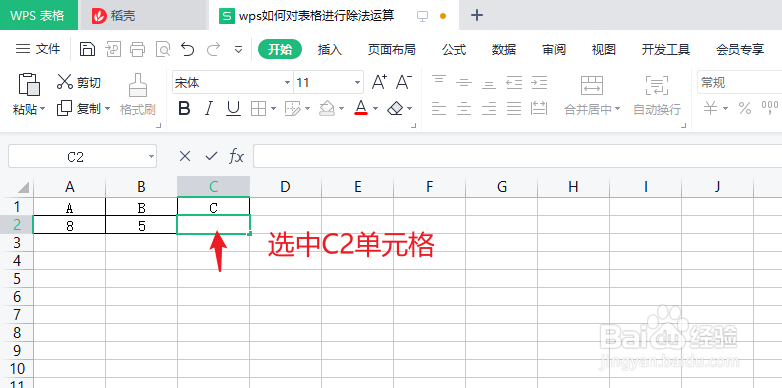The height and width of the screenshot is (388, 782).
Task: Cancel formula entry X button
Action: pyautogui.click(x=185, y=157)
